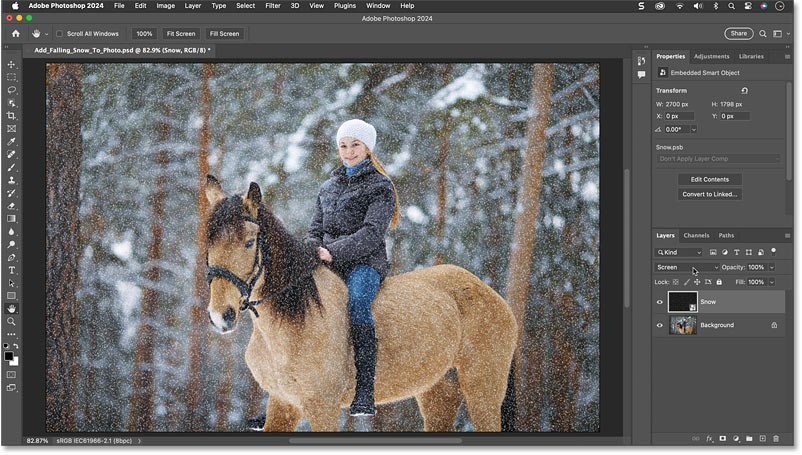Hide the Snow layer visibility eye

point(660,301)
